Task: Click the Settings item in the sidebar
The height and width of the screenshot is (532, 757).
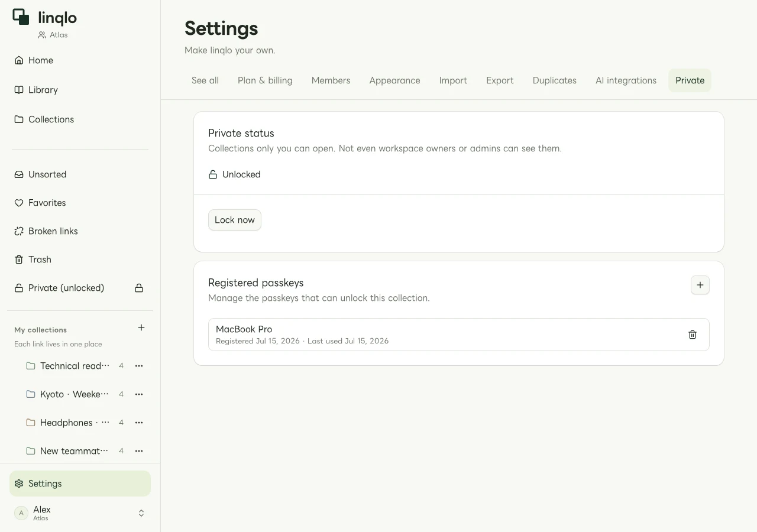Action: [x=80, y=484]
